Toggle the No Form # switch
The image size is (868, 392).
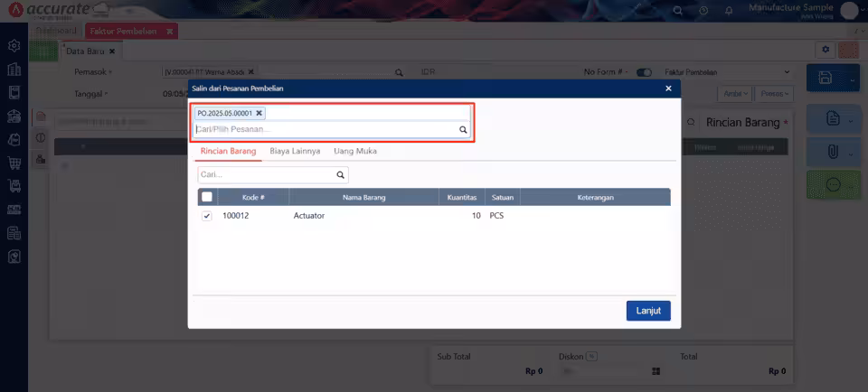(x=644, y=72)
